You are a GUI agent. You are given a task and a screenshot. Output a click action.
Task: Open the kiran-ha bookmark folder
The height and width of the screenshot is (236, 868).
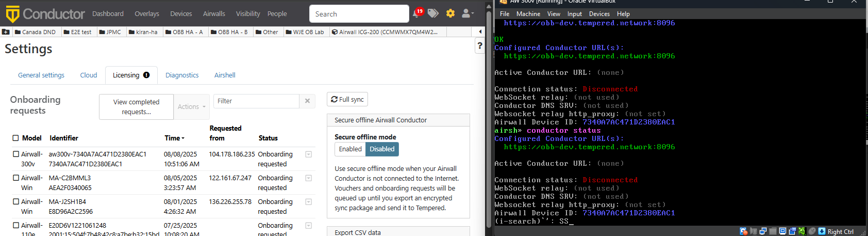(x=143, y=32)
